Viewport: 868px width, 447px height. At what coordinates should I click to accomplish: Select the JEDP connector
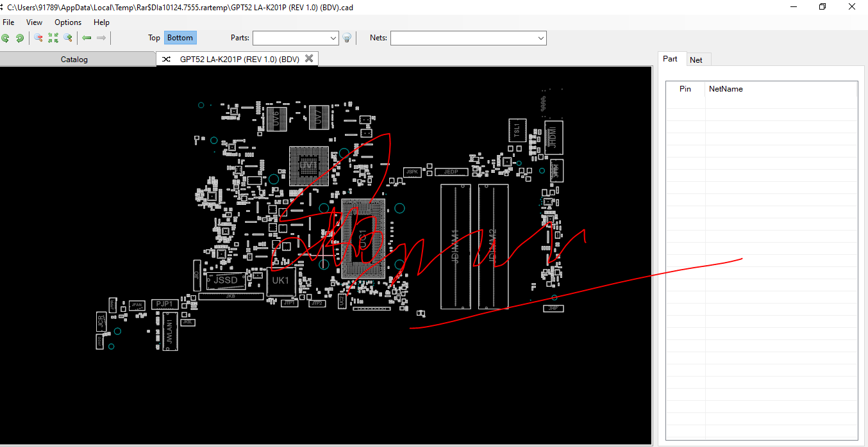click(x=451, y=172)
